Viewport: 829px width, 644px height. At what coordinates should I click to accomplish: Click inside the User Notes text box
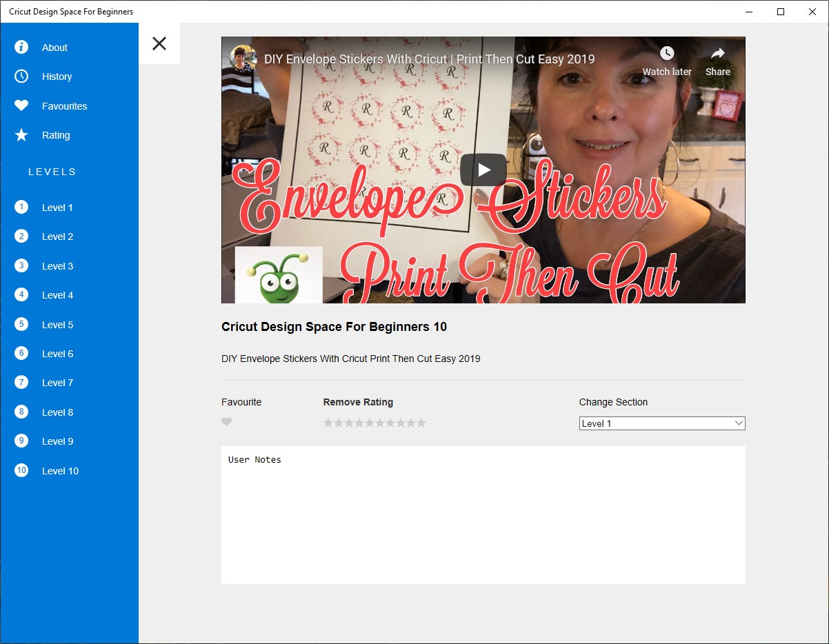[x=483, y=515]
